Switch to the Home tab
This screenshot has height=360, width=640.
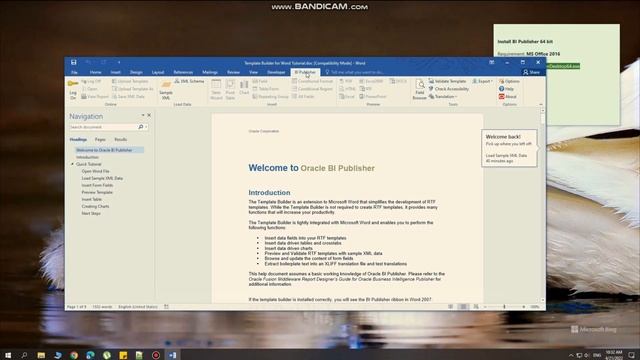(x=96, y=72)
